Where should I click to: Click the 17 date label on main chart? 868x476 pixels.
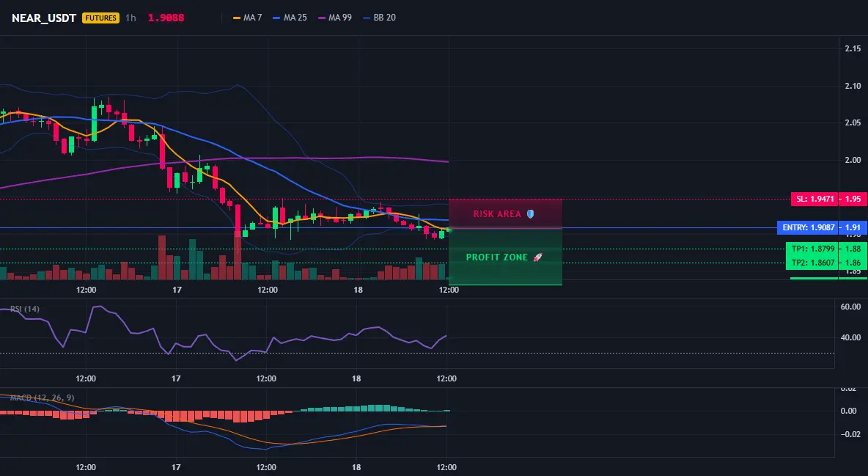177,290
